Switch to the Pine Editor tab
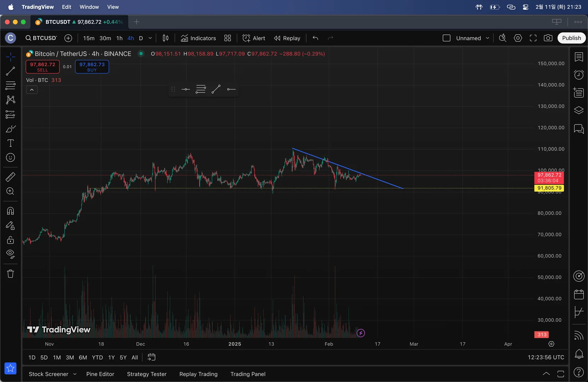The image size is (588, 382). (x=100, y=374)
